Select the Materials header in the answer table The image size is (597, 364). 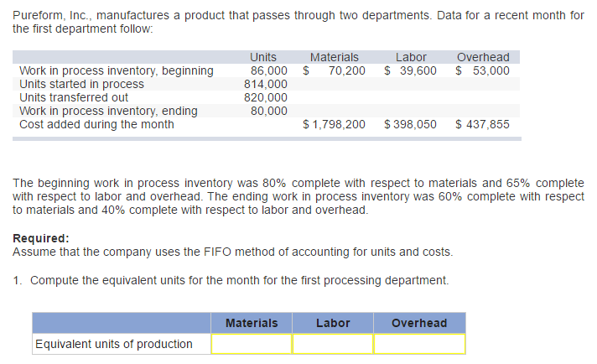(x=252, y=323)
